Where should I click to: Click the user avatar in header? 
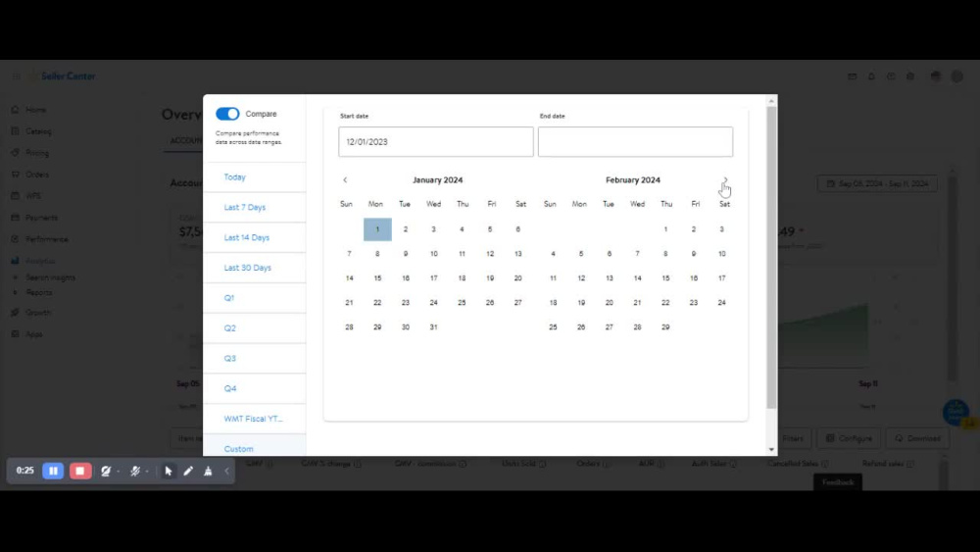pyautogui.click(x=956, y=76)
